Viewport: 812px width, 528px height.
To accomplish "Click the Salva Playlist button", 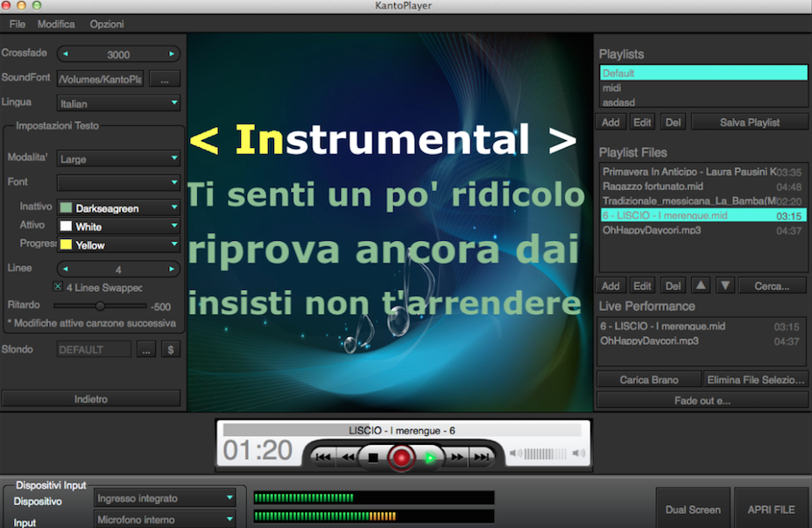I will tap(749, 122).
